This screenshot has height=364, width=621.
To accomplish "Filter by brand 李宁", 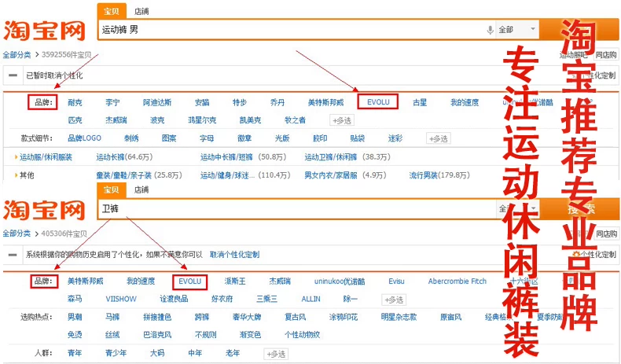I will 112,102.
